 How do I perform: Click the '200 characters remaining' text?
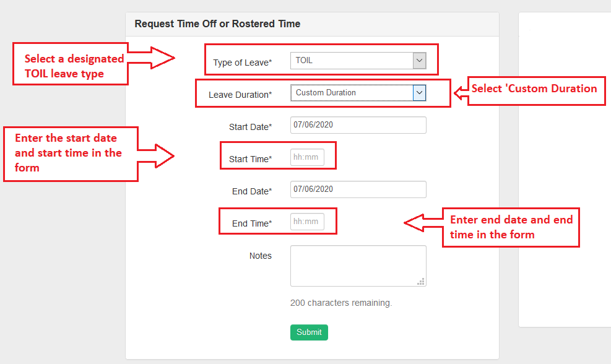341,303
